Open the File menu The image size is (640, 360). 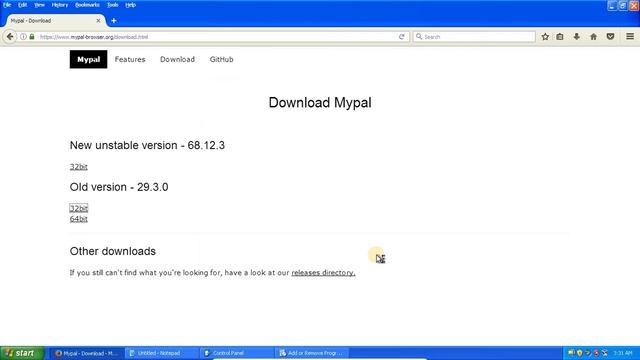click(x=7, y=5)
